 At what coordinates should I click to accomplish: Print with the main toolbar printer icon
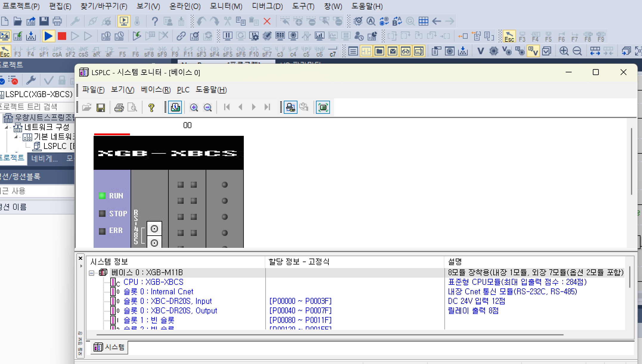click(x=57, y=21)
